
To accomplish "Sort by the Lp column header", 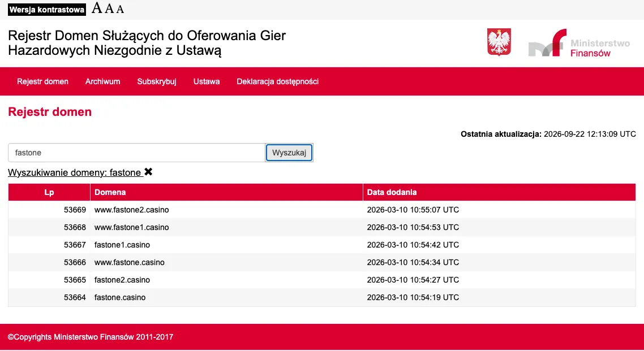I will (49, 192).
